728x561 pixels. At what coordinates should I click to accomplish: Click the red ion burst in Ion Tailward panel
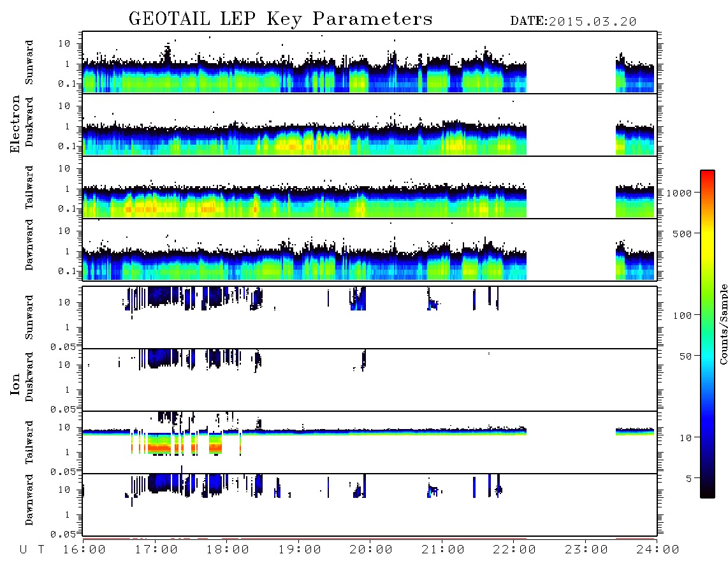coord(161,448)
